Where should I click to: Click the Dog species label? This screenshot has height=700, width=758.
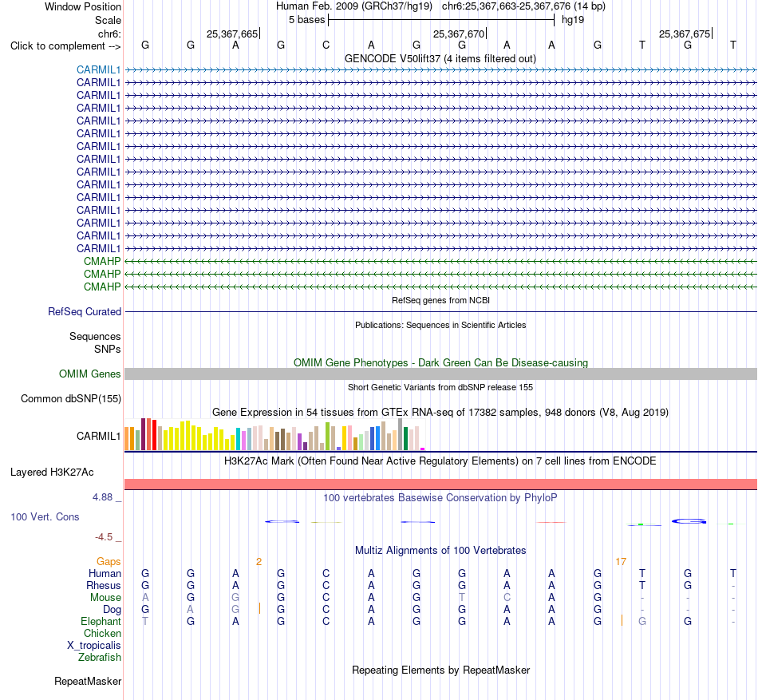[x=112, y=610]
